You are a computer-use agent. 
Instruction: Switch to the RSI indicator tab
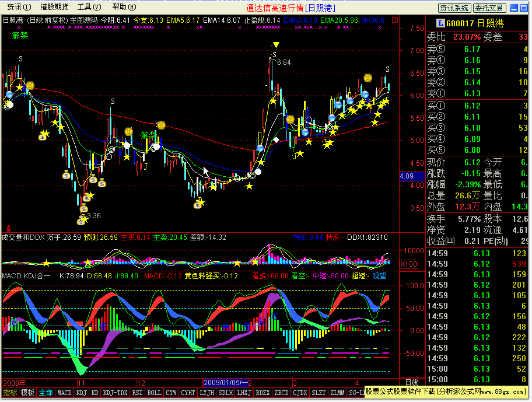tap(138, 393)
